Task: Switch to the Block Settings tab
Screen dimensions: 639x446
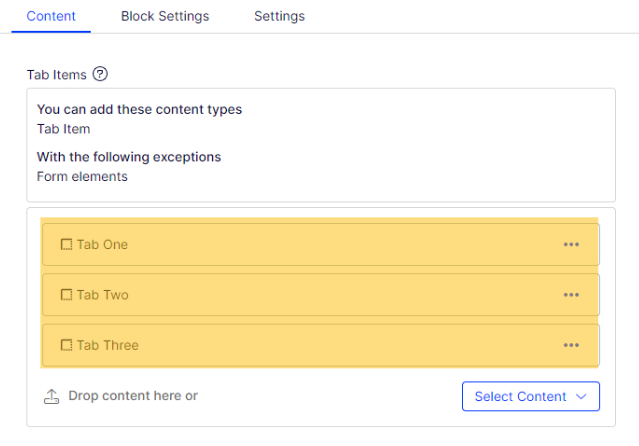Action: point(165,16)
